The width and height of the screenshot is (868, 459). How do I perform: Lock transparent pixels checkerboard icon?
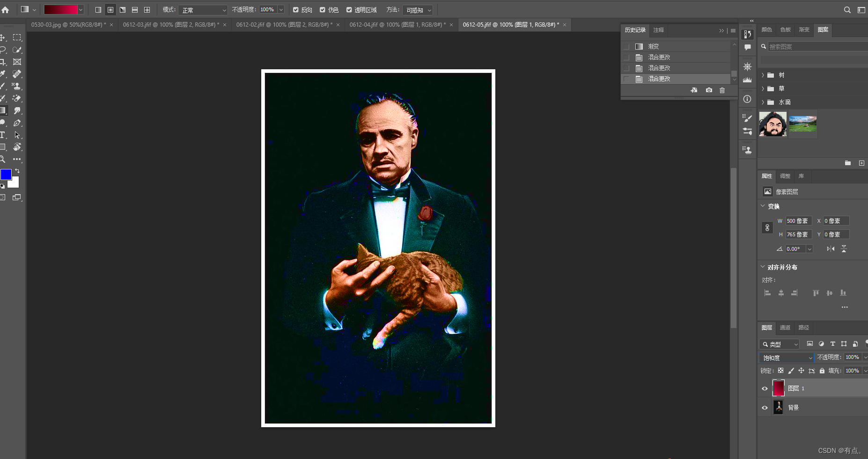tap(780, 371)
